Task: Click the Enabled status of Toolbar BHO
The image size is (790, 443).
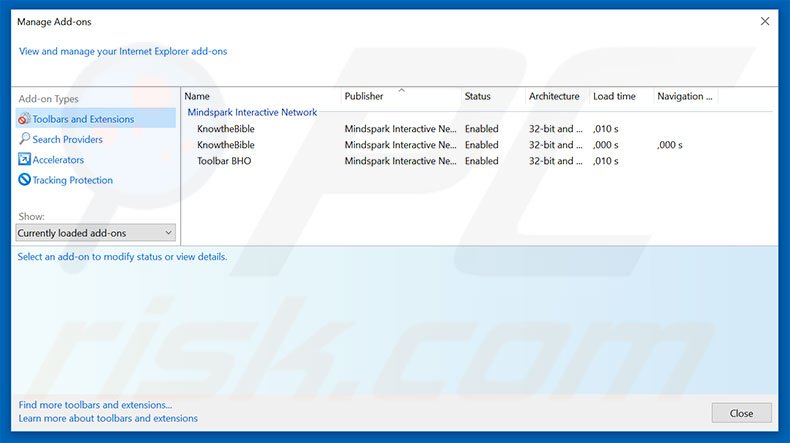Action: point(482,161)
